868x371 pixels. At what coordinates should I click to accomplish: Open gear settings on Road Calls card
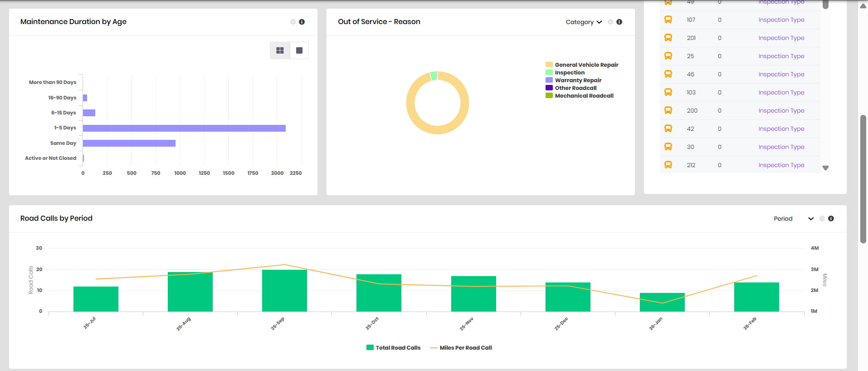coord(822,218)
